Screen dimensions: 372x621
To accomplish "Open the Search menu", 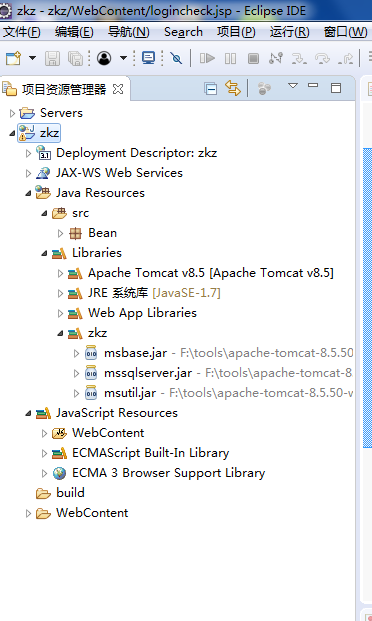I will pos(183,32).
